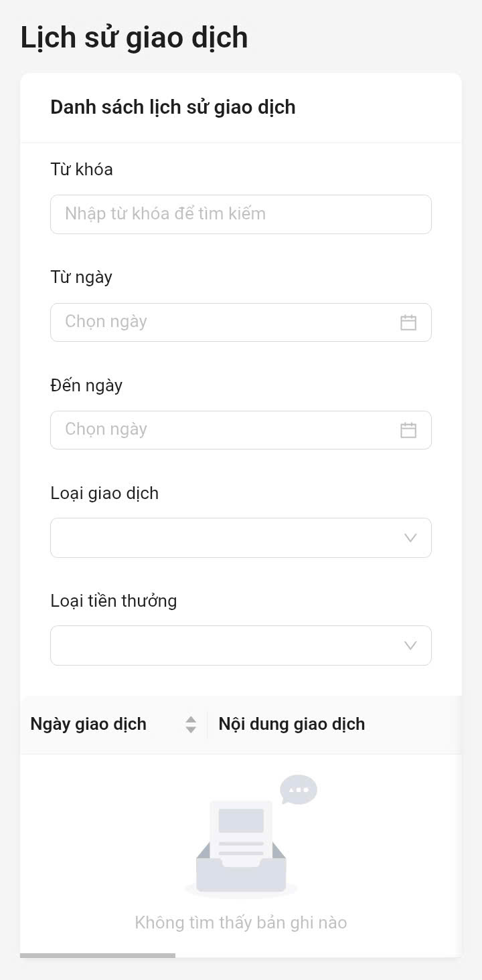Click the "Lịch sử giao dịch" page title
The height and width of the screenshot is (980, 482).
pos(134,37)
